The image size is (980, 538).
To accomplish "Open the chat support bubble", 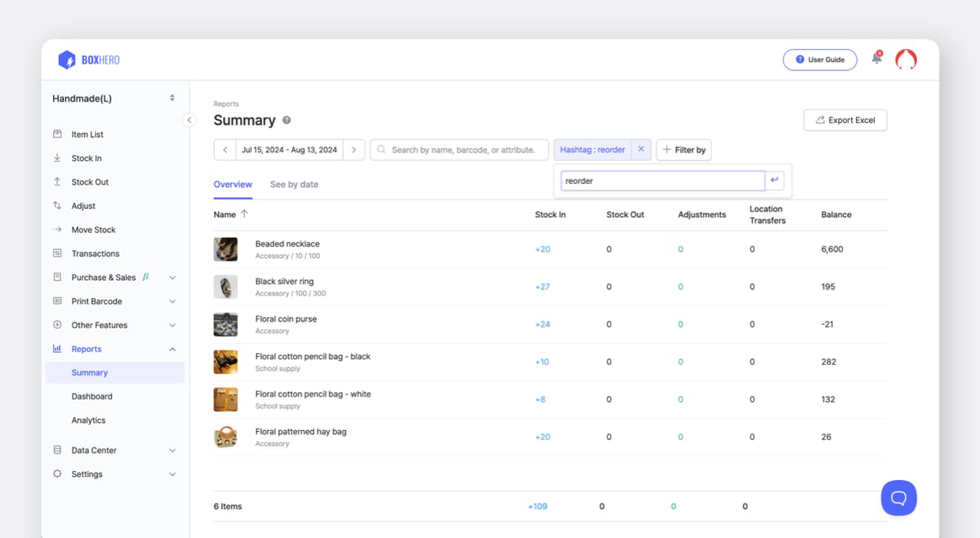I will (x=898, y=498).
